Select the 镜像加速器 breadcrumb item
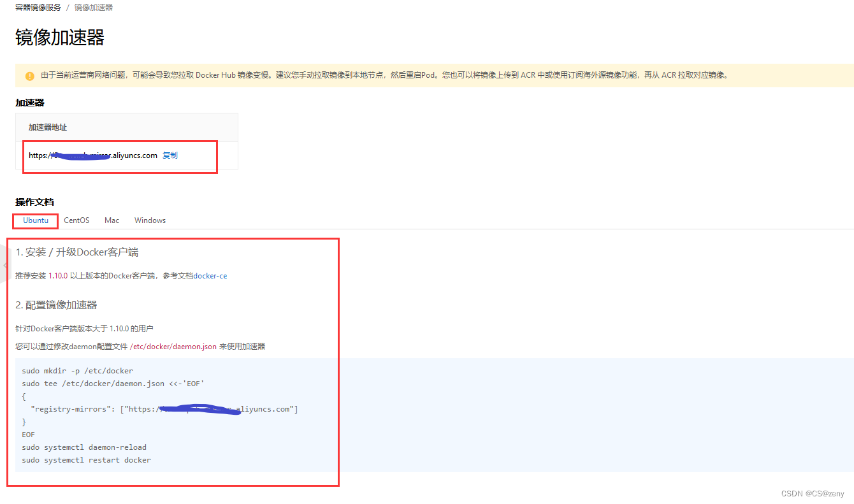 94,8
